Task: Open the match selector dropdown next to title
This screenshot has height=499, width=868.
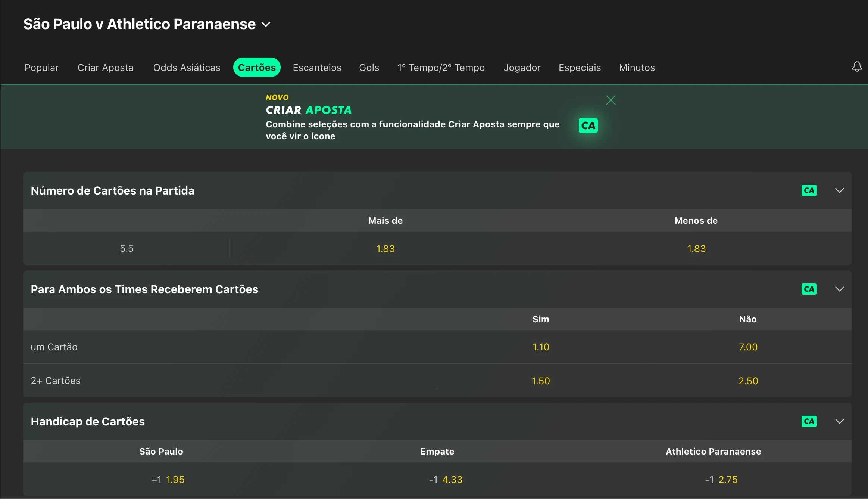Action: (x=266, y=25)
